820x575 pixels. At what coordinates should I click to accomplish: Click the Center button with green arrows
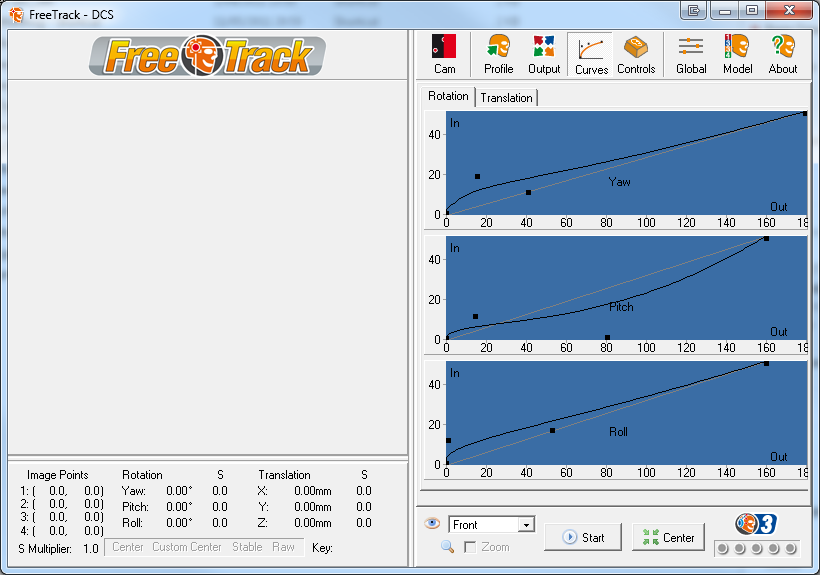668,537
